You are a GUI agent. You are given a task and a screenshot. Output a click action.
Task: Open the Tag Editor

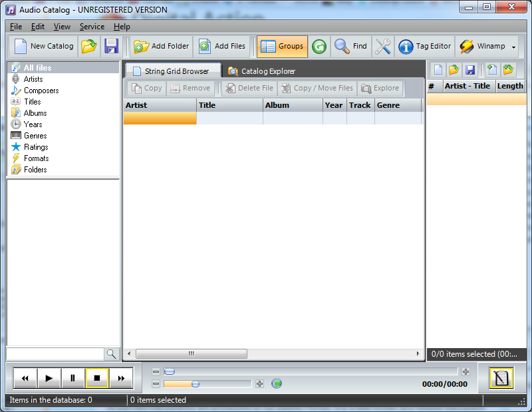[424, 47]
